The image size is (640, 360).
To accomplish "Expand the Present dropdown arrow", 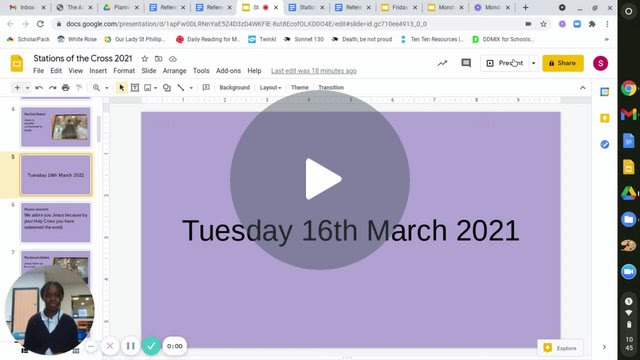I will pos(533,63).
